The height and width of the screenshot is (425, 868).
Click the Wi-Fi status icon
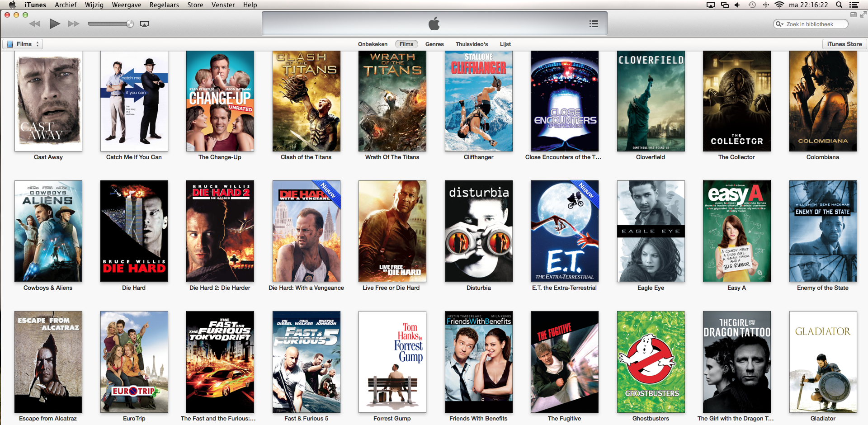point(779,5)
